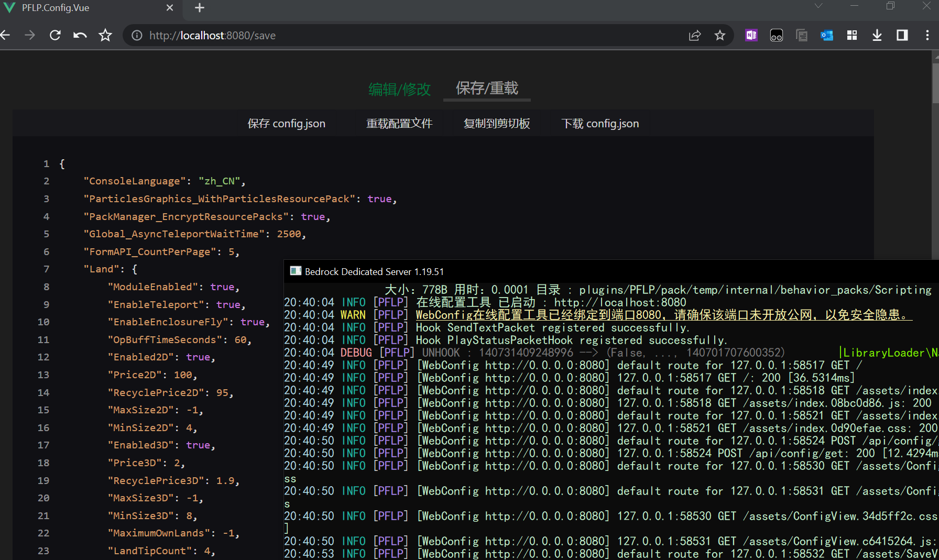Click the Vue logo favicon on tab
The image size is (939, 560).
(9, 8)
